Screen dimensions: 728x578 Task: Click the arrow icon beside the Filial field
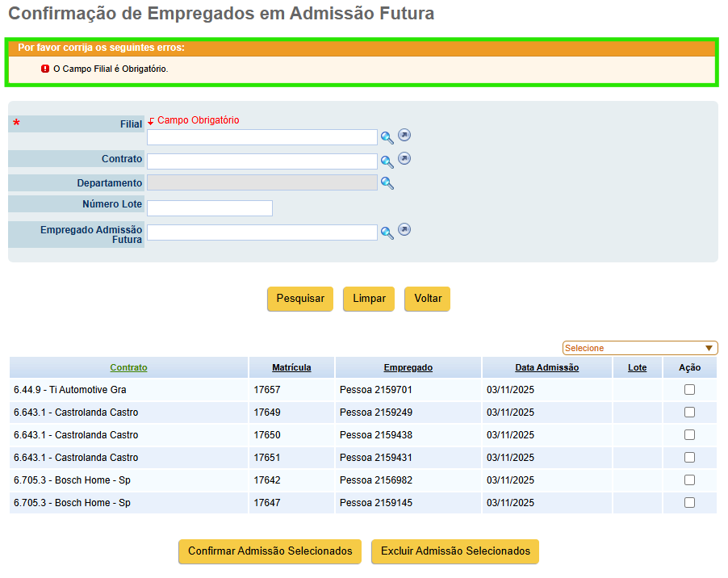[x=404, y=135]
